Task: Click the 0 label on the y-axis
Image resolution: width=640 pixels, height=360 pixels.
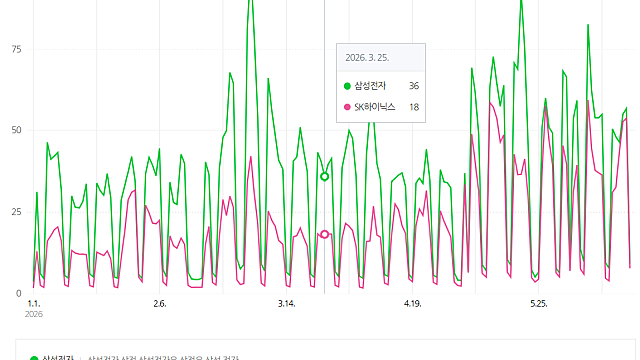Action: coord(18,293)
